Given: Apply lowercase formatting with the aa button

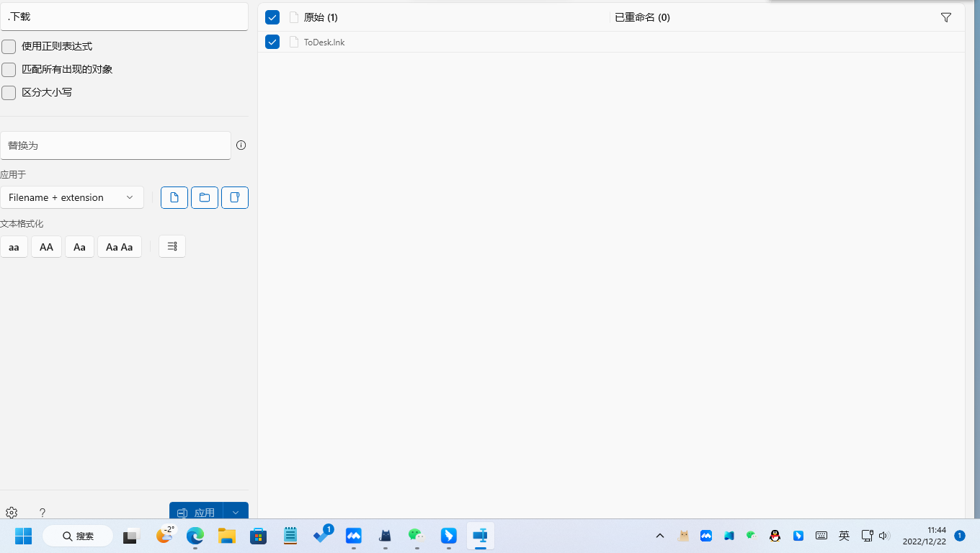Looking at the screenshot, I should (x=14, y=246).
